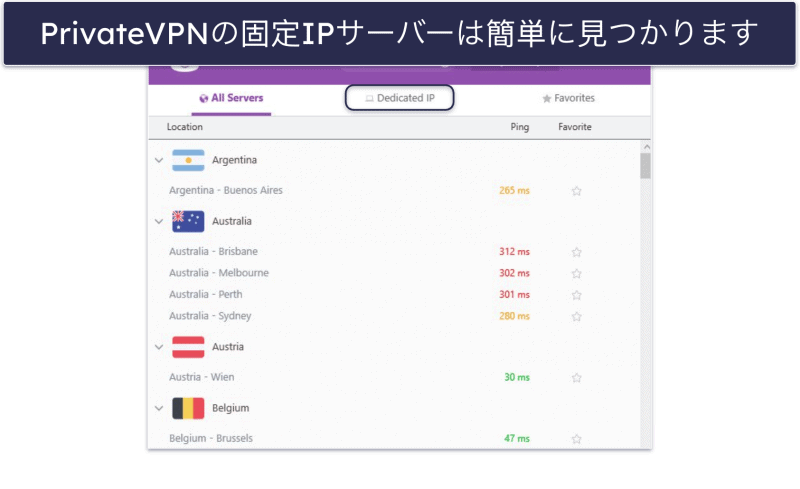This screenshot has height=489, width=800.
Task: Click the scroll up arrow of server list
Action: pos(646,147)
